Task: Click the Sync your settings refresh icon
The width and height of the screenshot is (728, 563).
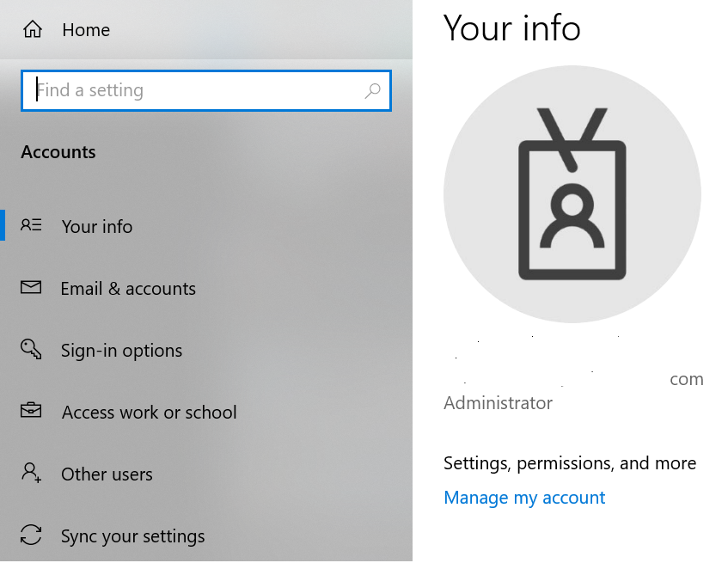Action: [x=31, y=535]
